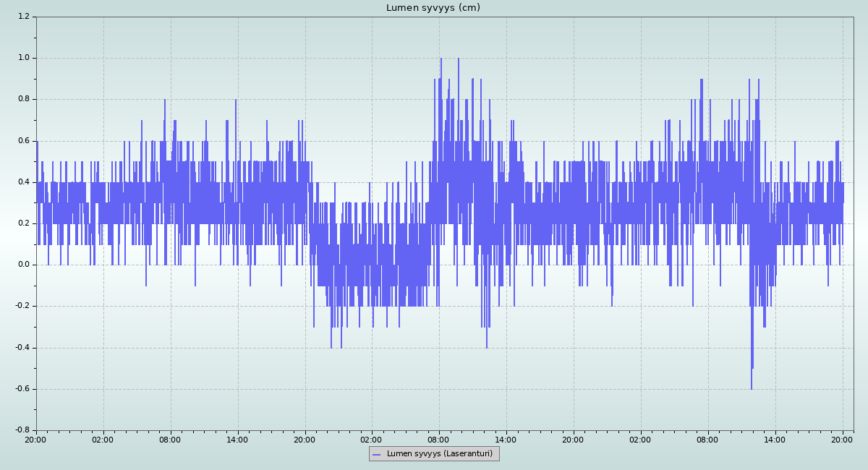Select the 1.0 y-axis tick label
The height and width of the screenshot is (470, 868).
(23, 58)
